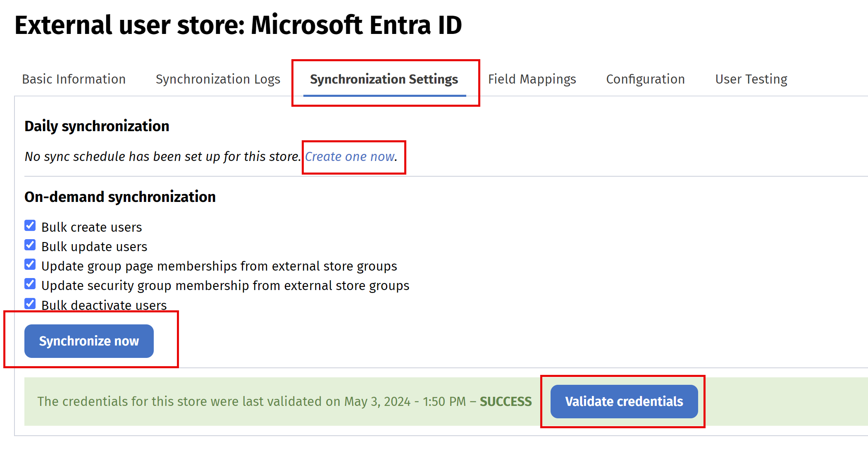Open the Field Mappings tab
The width and height of the screenshot is (868, 463).
tap(532, 79)
